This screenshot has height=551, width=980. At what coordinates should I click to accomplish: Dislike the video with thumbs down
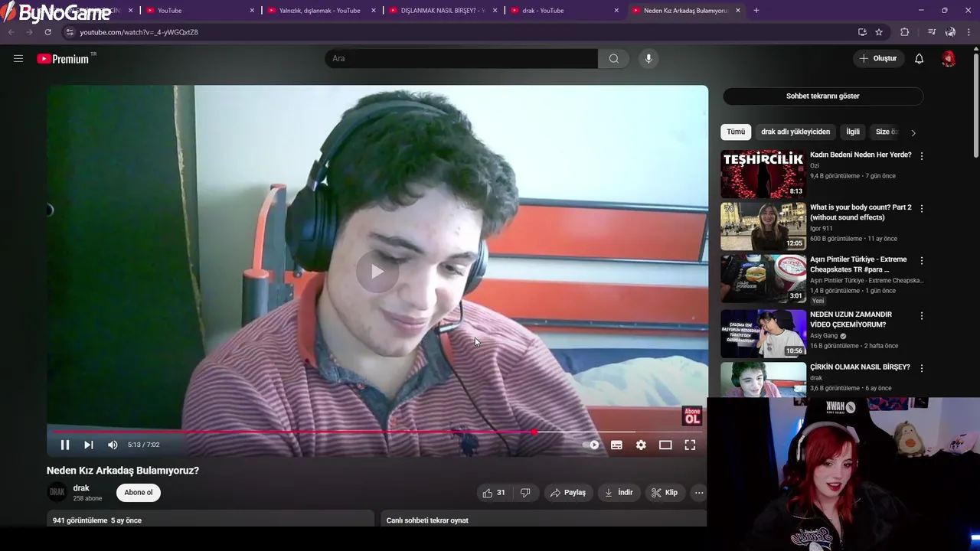point(525,493)
